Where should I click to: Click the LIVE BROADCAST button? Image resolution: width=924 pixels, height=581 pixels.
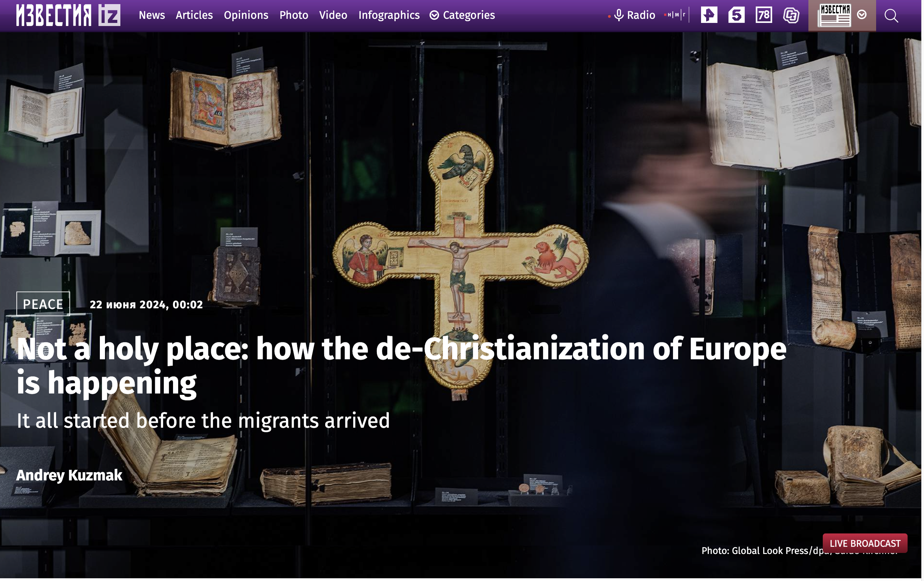864,543
